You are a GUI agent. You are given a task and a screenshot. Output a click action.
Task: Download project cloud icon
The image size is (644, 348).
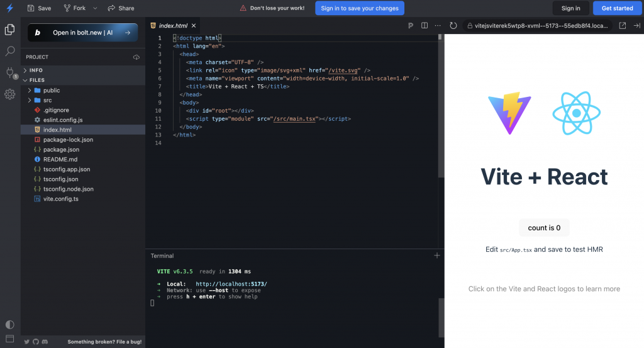coord(136,57)
